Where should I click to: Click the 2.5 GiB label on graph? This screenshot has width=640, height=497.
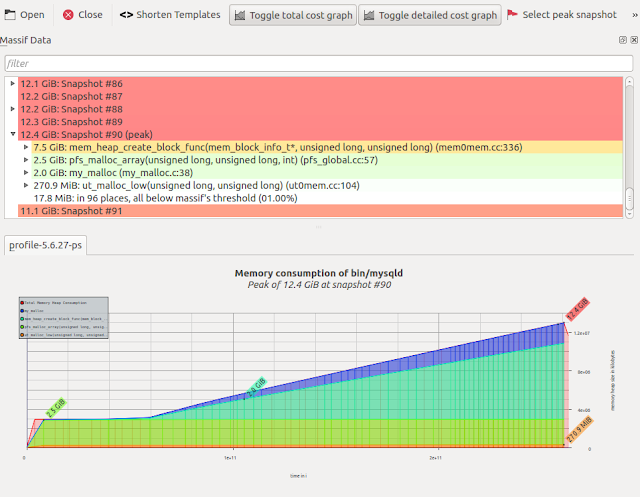pos(56,408)
